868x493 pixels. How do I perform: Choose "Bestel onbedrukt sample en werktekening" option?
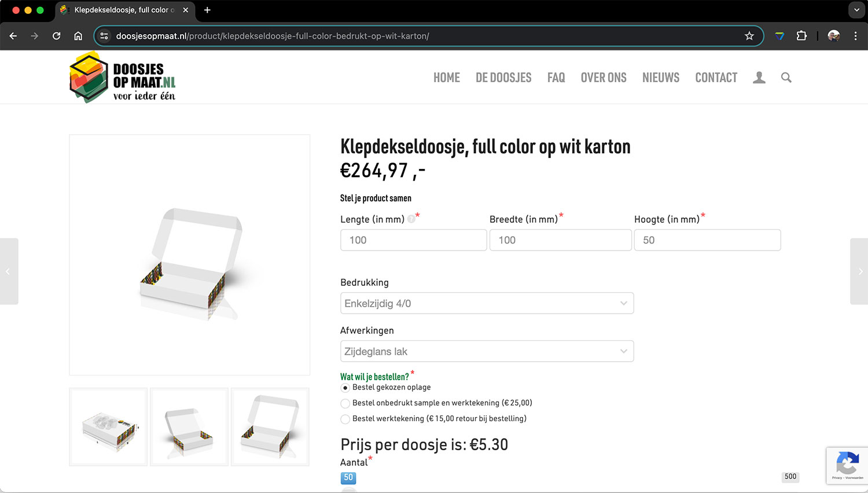click(x=345, y=403)
